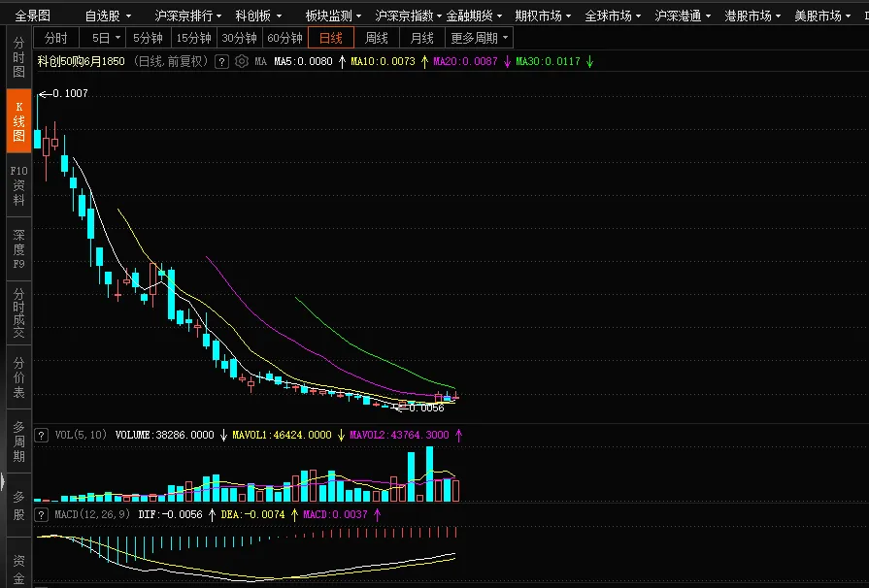Image resolution: width=869 pixels, height=588 pixels.
Task: Click the 科创50购6月1850 chart title
Action: [81, 61]
